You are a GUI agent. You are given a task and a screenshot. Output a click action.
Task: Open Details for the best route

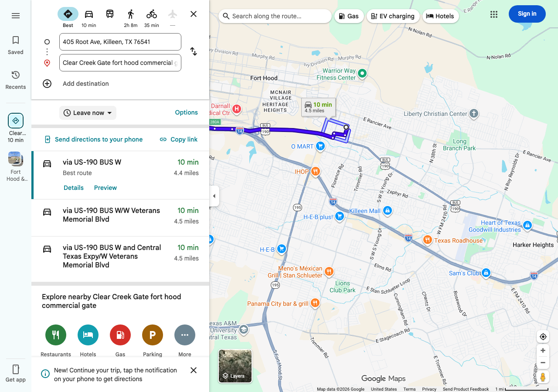point(74,188)
